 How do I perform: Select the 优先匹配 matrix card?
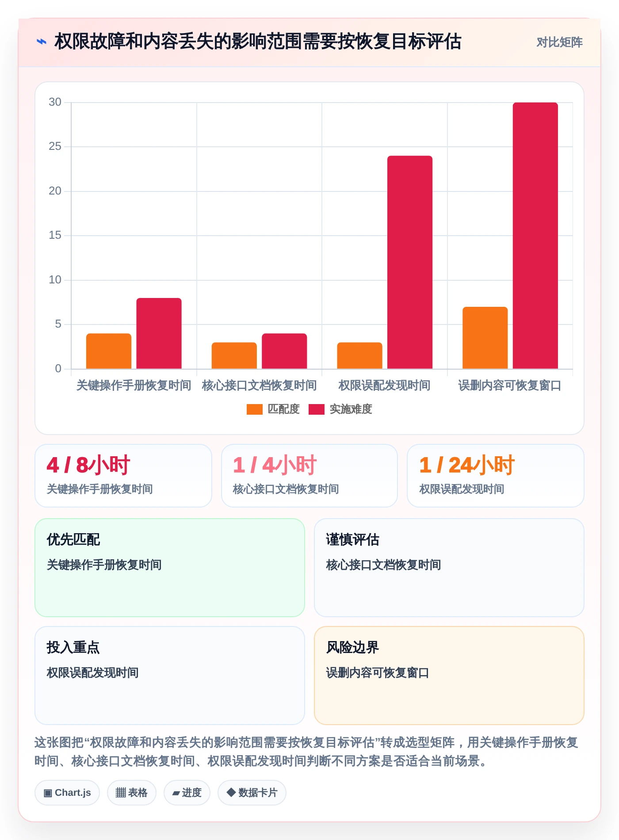click(x=170, y=568)
